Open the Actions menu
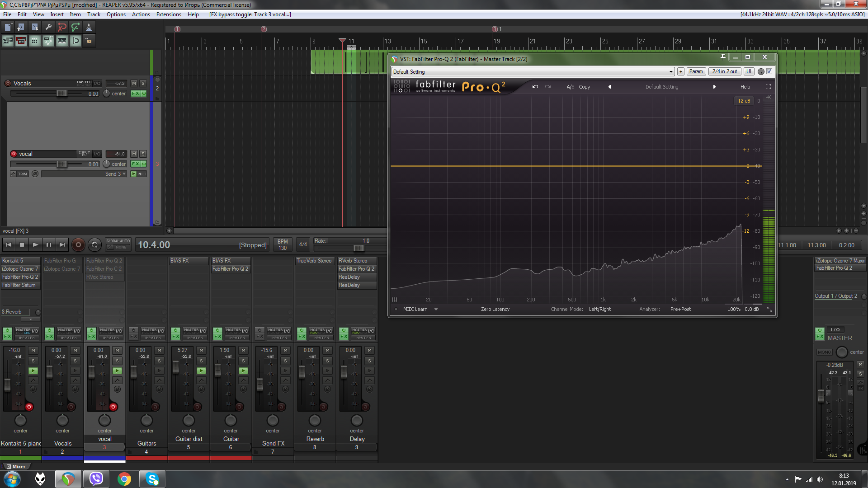The height and width of the screenshot is (488, 868). click(x=141, y=14)
